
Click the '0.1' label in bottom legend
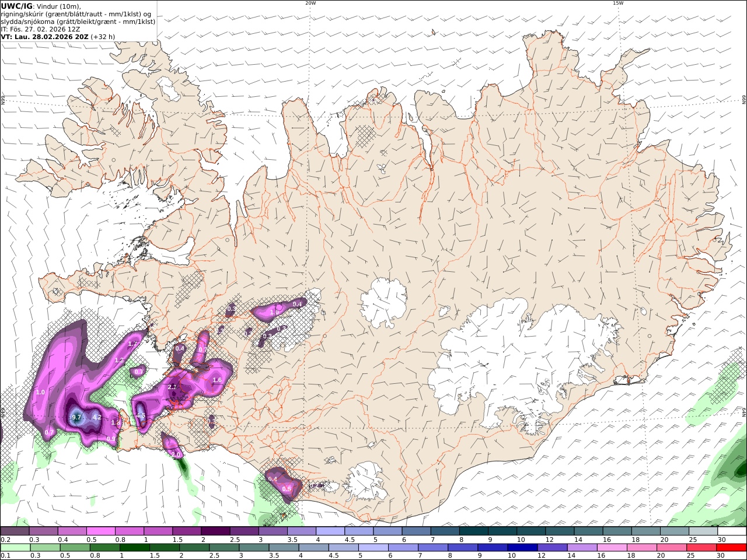5,556
